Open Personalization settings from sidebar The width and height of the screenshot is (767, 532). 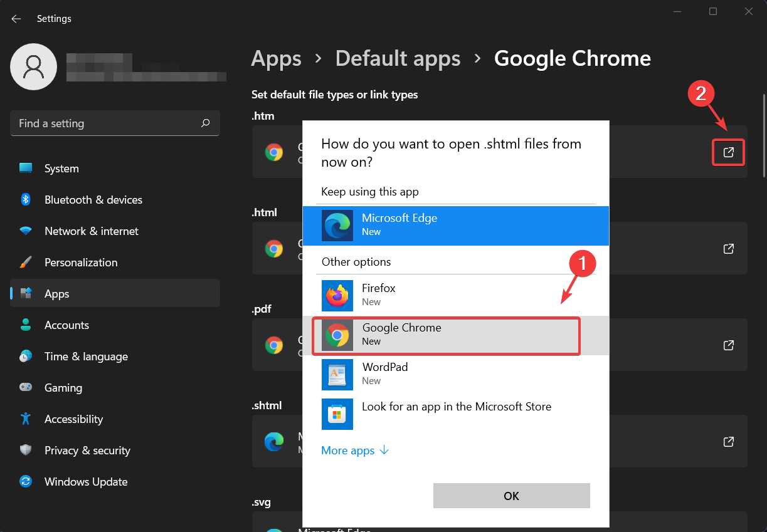[x=82, y=262]
